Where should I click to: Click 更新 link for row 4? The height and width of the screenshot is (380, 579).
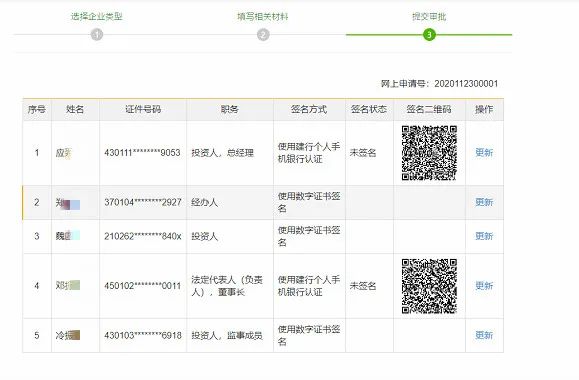(x=484, y=285)
